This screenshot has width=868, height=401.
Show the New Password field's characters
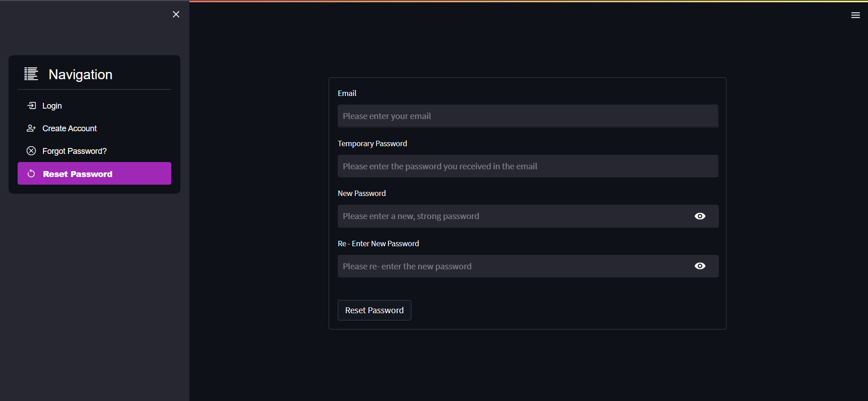coord(700,216)
